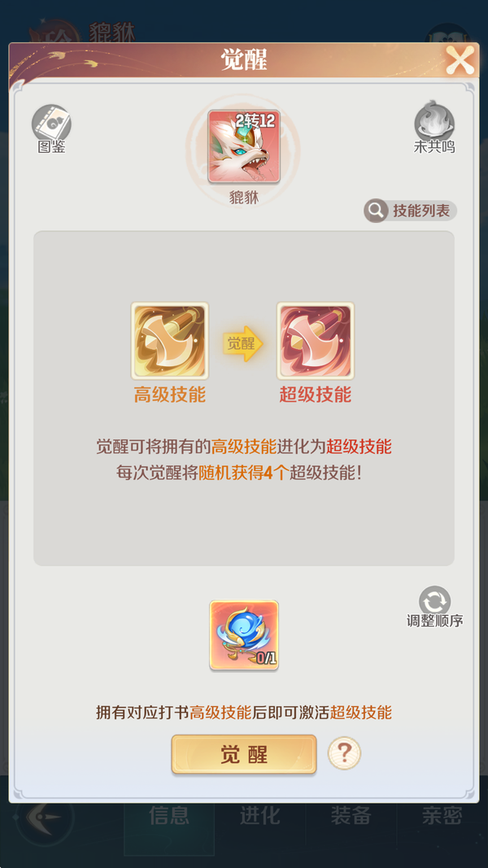Tap the 超级技能 red label text
Image resolution: width=488 pixels, height=868 pixels.
coord(316,395)
